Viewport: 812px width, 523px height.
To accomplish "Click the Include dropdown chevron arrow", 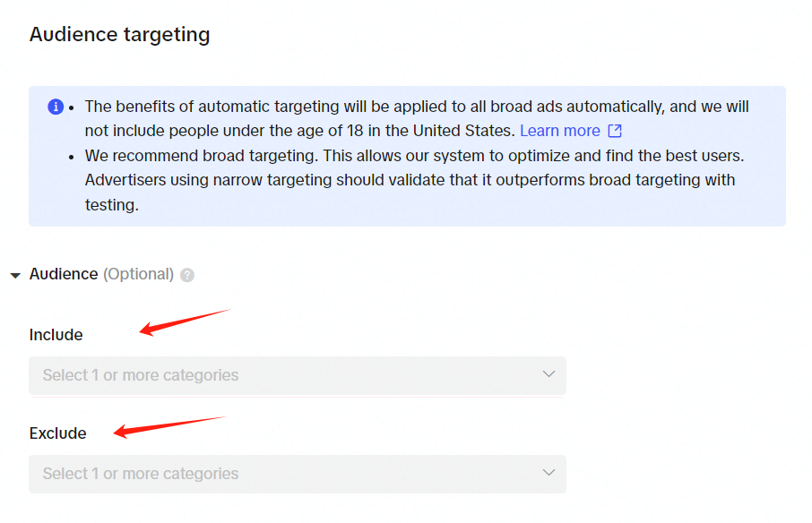I will pos(549,374).
